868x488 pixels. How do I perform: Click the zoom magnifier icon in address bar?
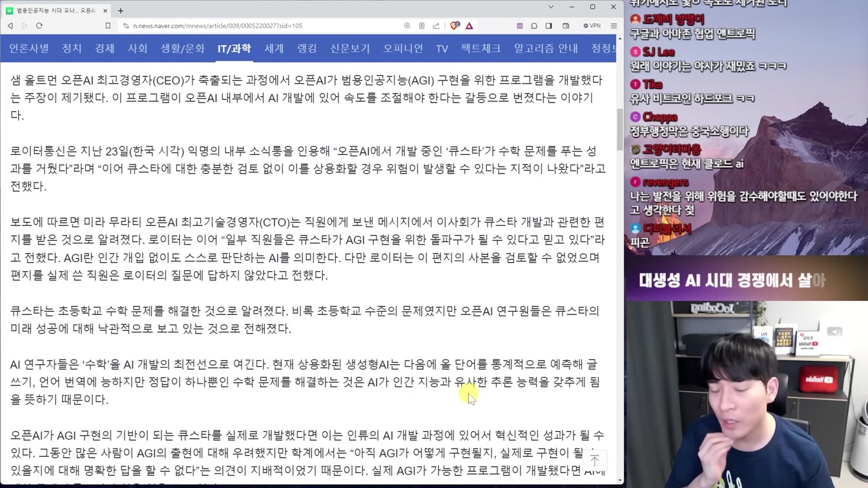point(407,26)
